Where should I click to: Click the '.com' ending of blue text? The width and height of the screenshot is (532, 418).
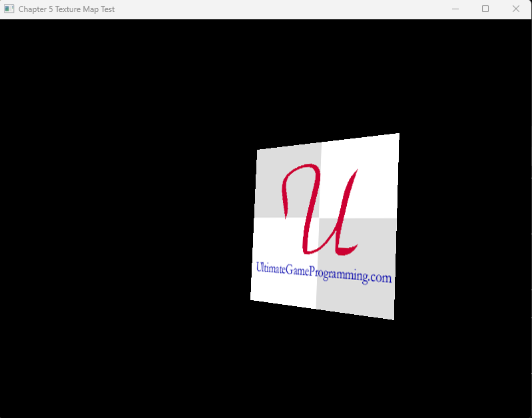380,278
